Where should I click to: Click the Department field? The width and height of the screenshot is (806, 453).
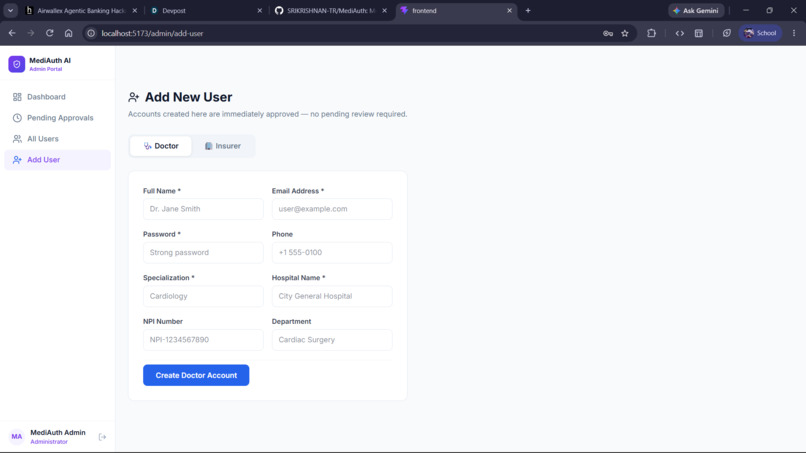coord(332,340)
